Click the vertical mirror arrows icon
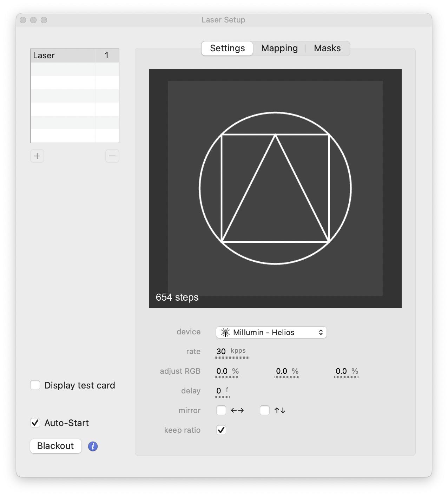448x496 pixels. point(280,410)
